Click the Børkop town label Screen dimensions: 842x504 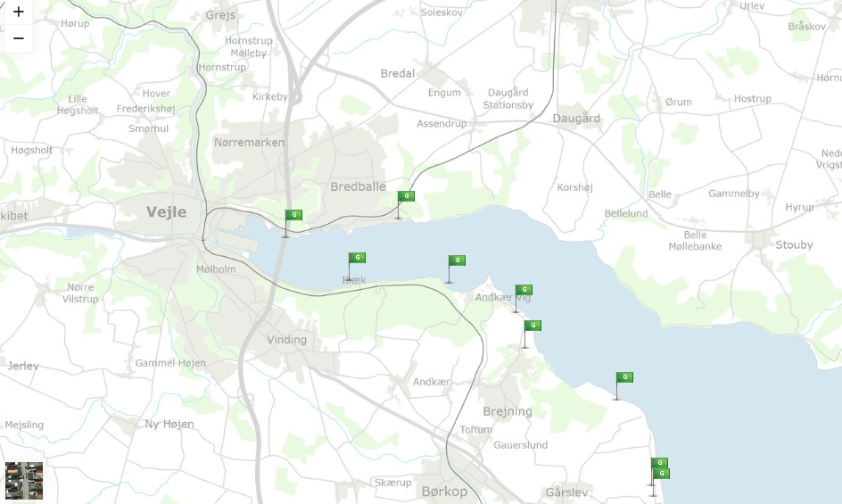click(x=444, y=492)
